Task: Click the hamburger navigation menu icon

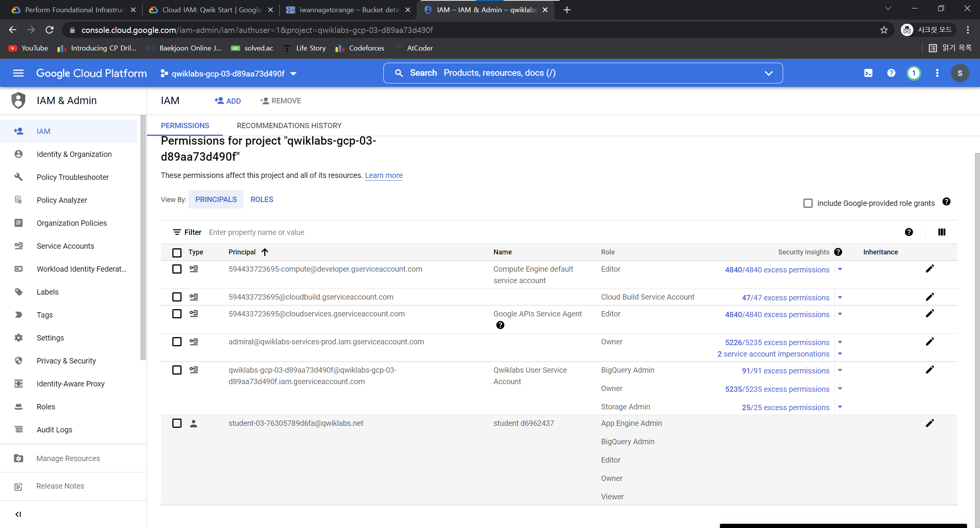Action: pos(18,73)
